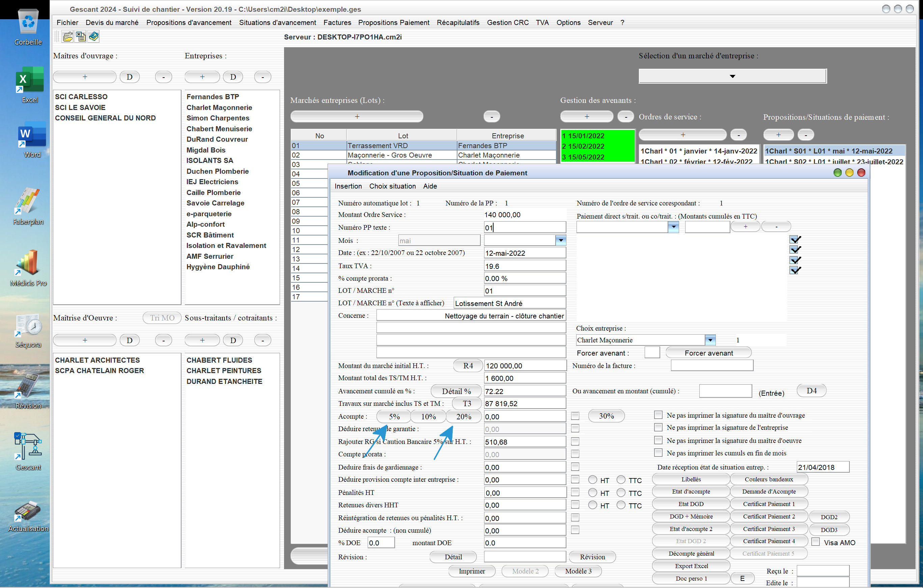Select SCI LE SAVOIE in Maîtres d'ouvrage list
The width and height of the screenshot is (923, 588).
coord(80,107)
